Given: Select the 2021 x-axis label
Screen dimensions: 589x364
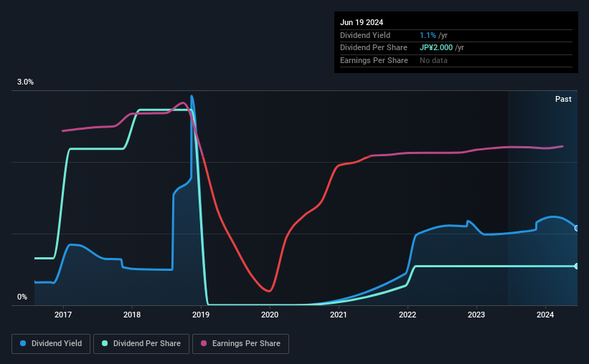Looking at the screenshot, I should coord(339,315).
